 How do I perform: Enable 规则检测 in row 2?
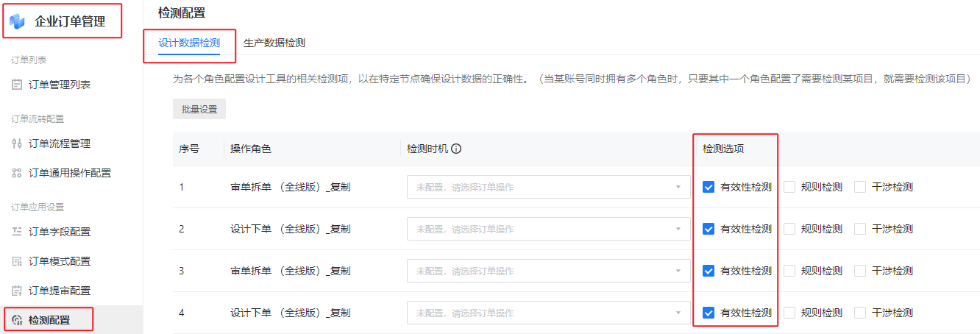[789, 229]
